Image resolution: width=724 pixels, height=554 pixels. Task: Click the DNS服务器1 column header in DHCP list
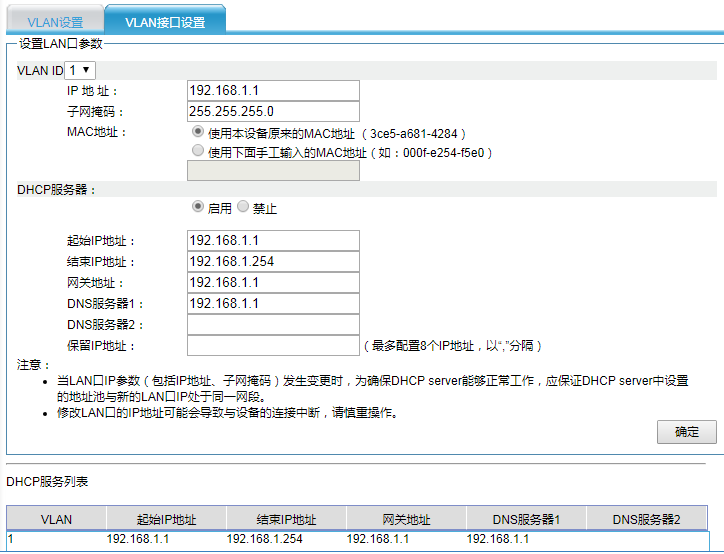pos(526,519)
